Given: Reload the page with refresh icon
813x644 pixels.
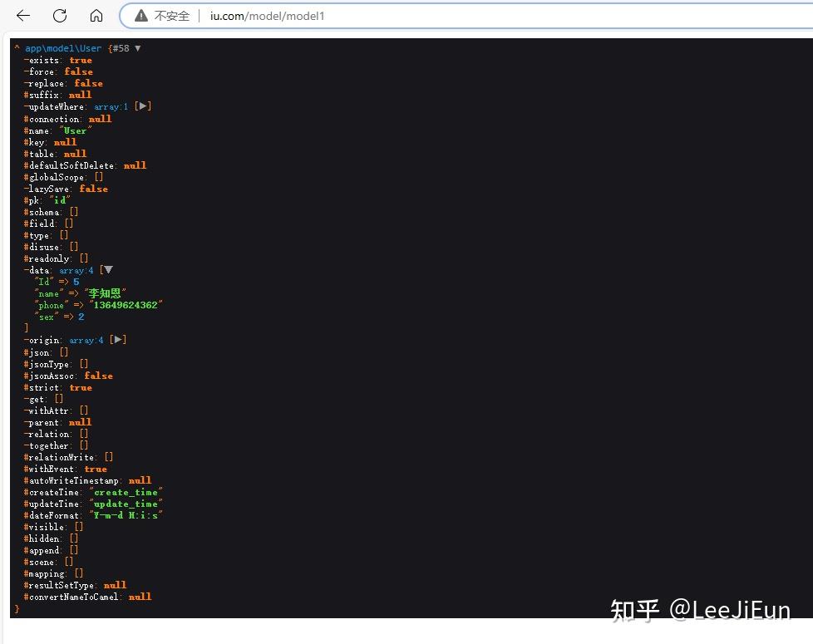Looking at the screenshot, I should [60, 16].
